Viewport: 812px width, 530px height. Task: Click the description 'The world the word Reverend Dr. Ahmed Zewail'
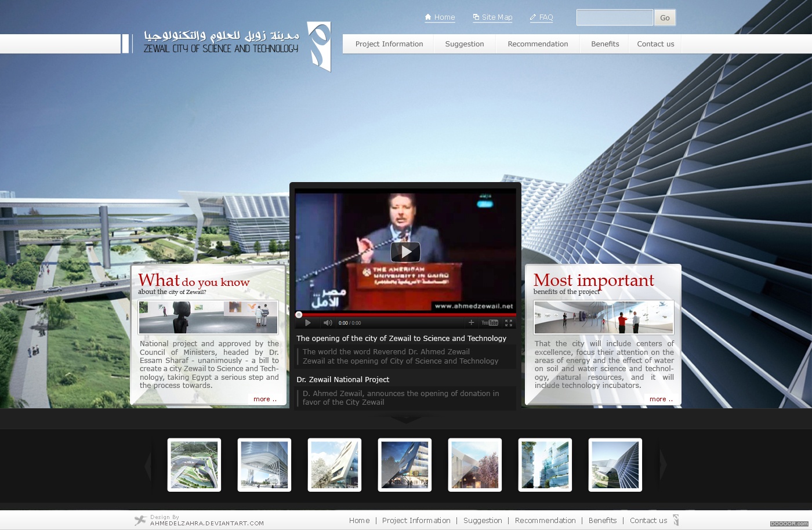(x=400, y=356)
